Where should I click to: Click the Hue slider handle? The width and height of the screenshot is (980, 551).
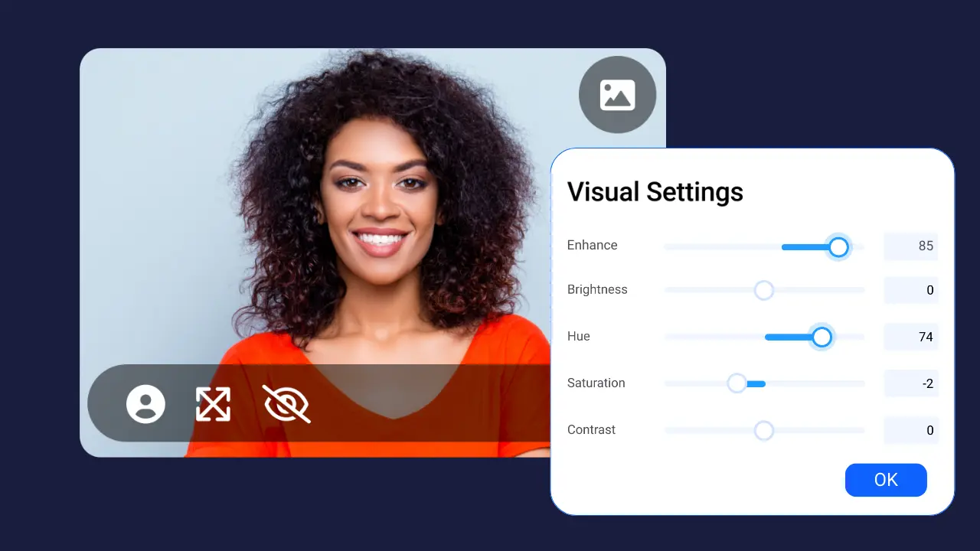(822, 337)
